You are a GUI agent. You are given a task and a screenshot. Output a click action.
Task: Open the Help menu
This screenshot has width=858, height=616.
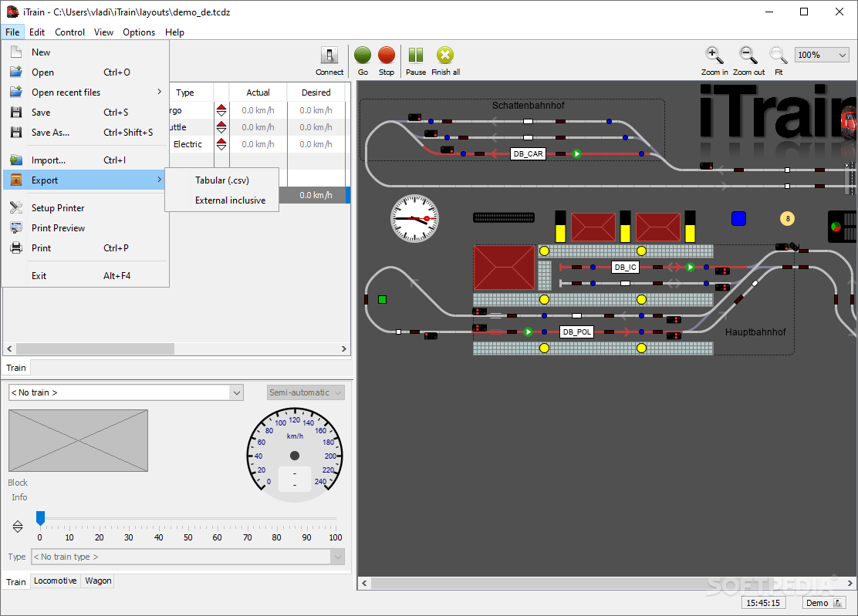(174, 32)
